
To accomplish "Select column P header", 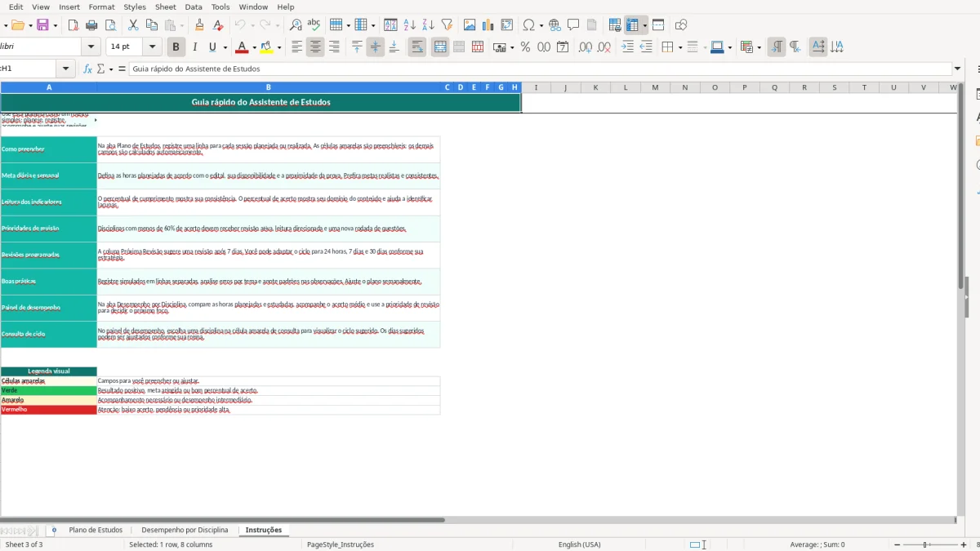I will point(745,87).
